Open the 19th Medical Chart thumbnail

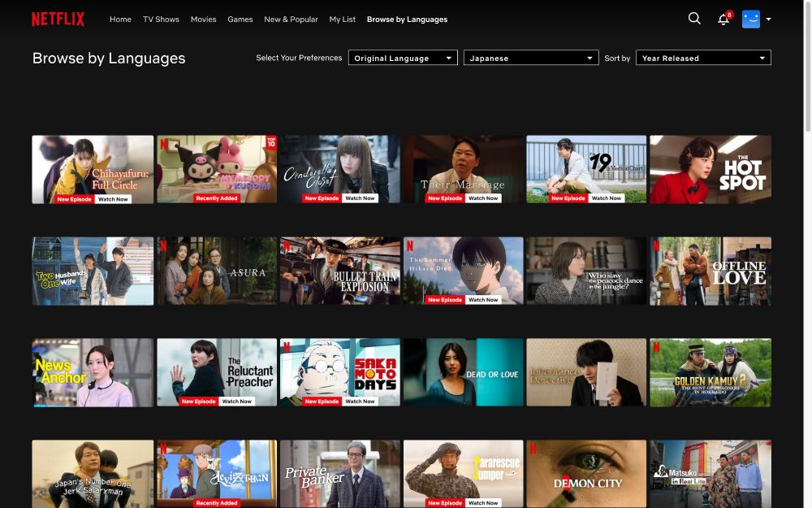[587, 170]
